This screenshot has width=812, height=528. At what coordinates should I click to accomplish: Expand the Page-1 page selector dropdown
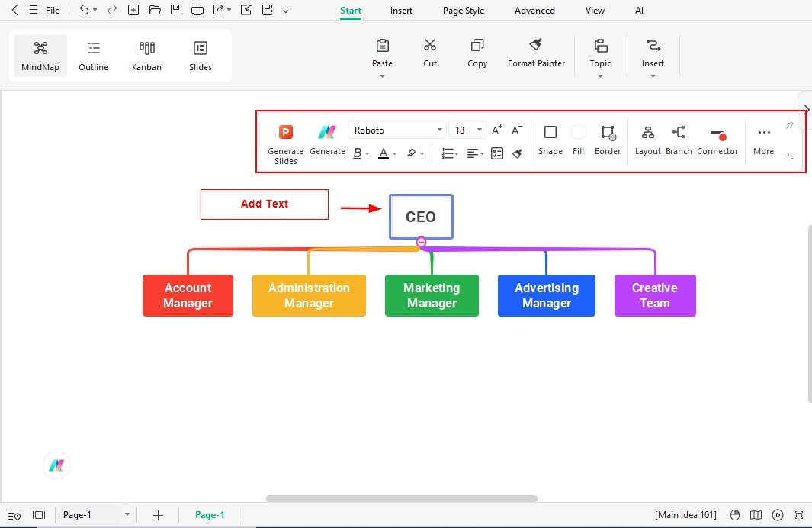pos(127,514)
